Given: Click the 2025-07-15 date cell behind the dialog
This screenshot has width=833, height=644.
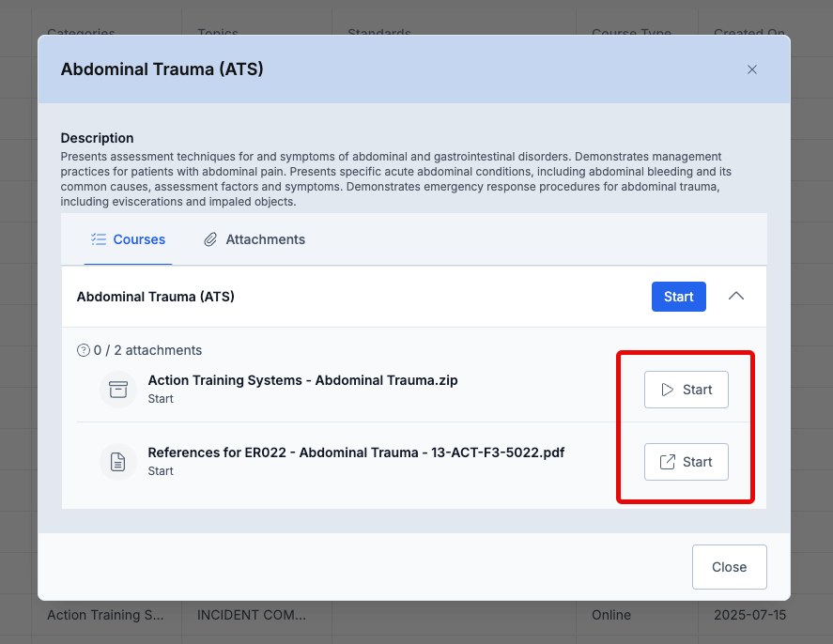Looking at the screenshot, I should tap(749, 615).
